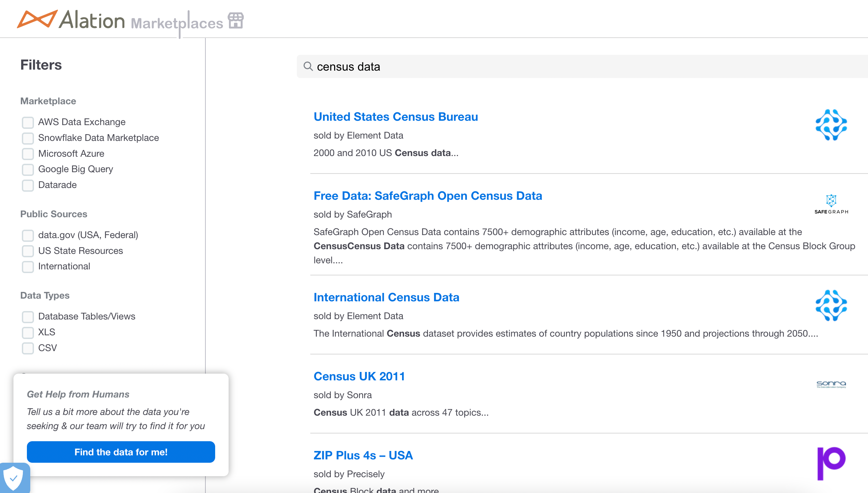Click Element Data logo beside United States Census Bureau
Viewport: 868px width, 493px height.
click(x=831, y=125)
